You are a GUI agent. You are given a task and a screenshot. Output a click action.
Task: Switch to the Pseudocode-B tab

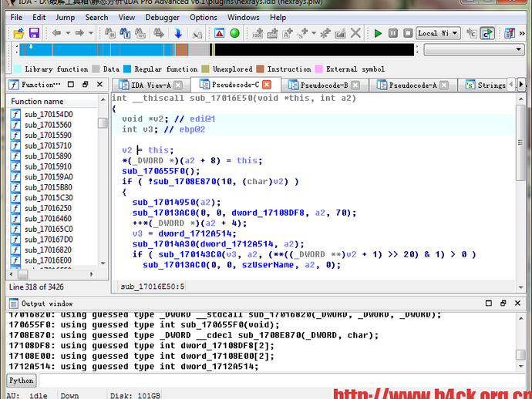pos(324,85)
